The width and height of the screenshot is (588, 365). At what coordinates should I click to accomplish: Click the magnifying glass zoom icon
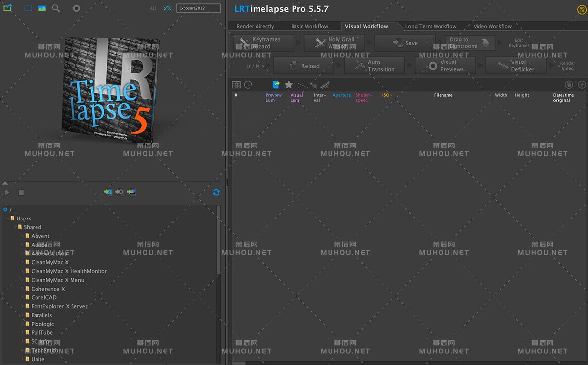click(56, 8)
